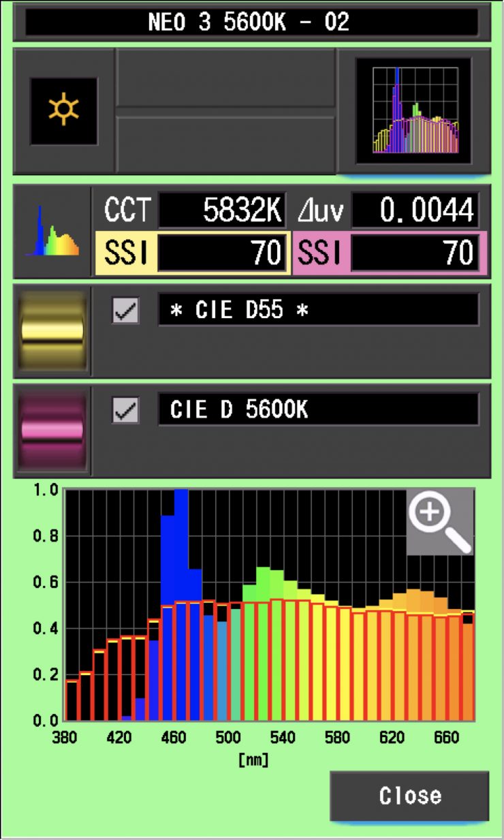Zoom the graph with the magnifier icon
The image size is (504, 840).
point(439,521)
